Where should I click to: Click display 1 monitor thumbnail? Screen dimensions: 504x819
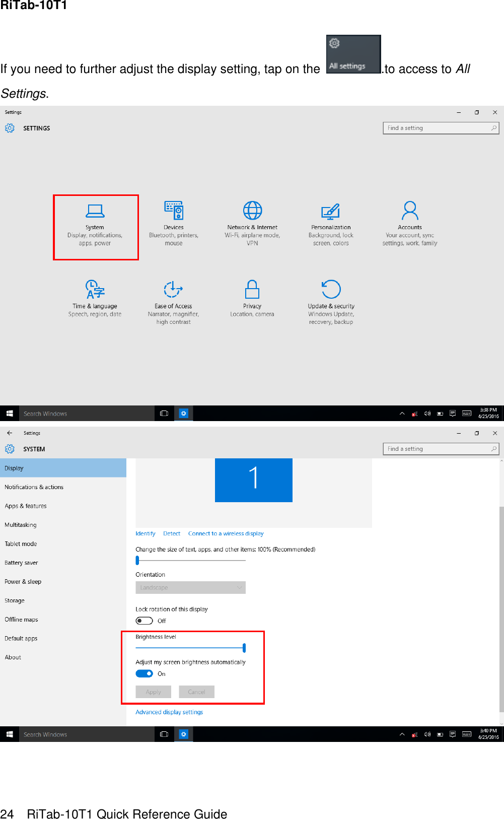254,480
